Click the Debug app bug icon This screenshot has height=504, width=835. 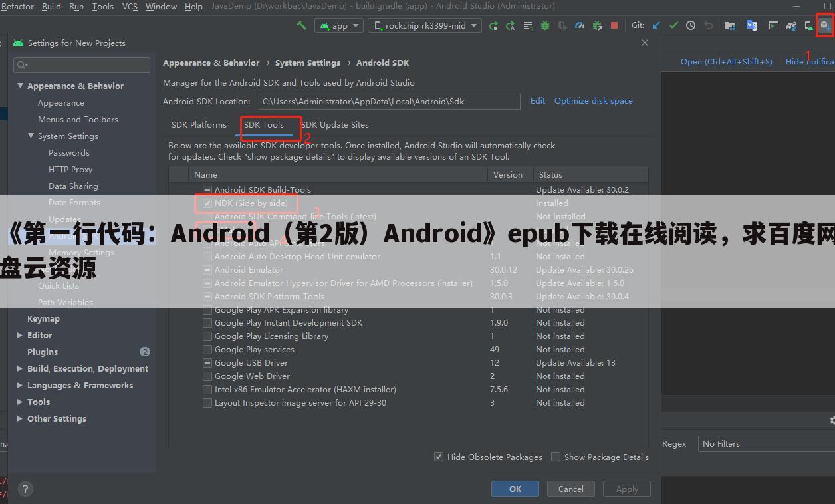point(545,26)
